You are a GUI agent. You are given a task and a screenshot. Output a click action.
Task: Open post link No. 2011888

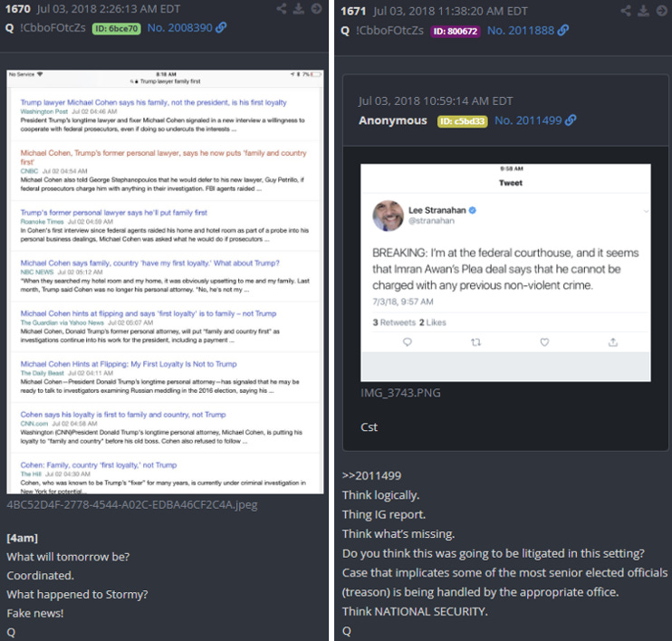(521, 31)
